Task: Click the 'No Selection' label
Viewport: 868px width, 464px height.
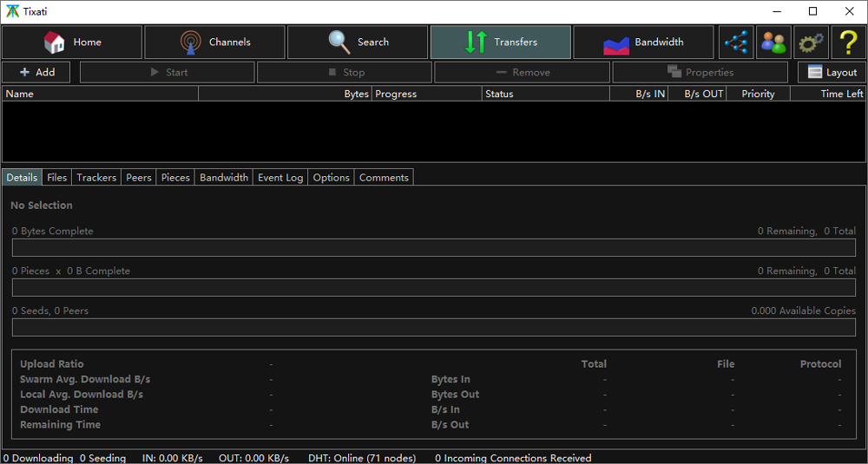Action: click(42, 206)
